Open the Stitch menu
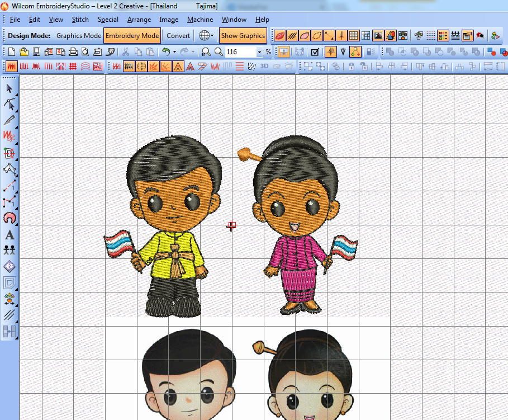Viewport: 508px width, 420px height. 80,20
